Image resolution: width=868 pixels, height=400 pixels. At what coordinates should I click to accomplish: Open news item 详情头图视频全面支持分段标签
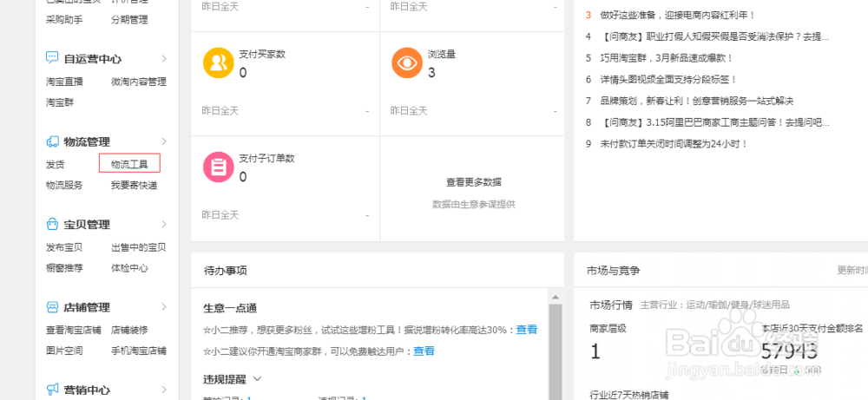point(668,79)
